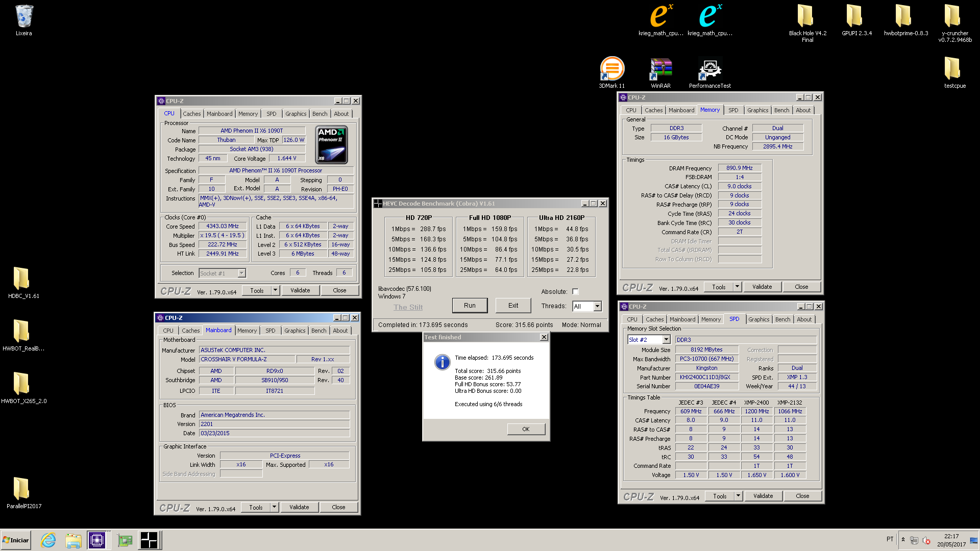Open the Lixeira recycle bin icon

[x=23, y=16]
